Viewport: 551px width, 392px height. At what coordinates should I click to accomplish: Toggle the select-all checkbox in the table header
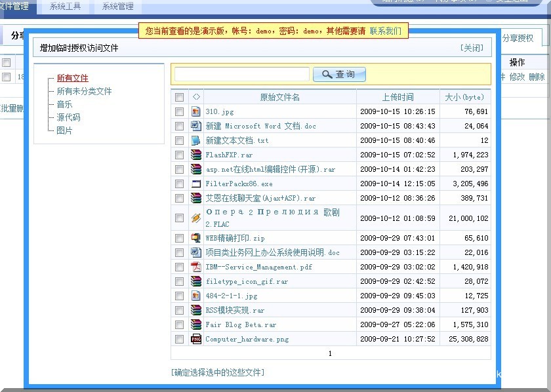click(x=179, y=97)
